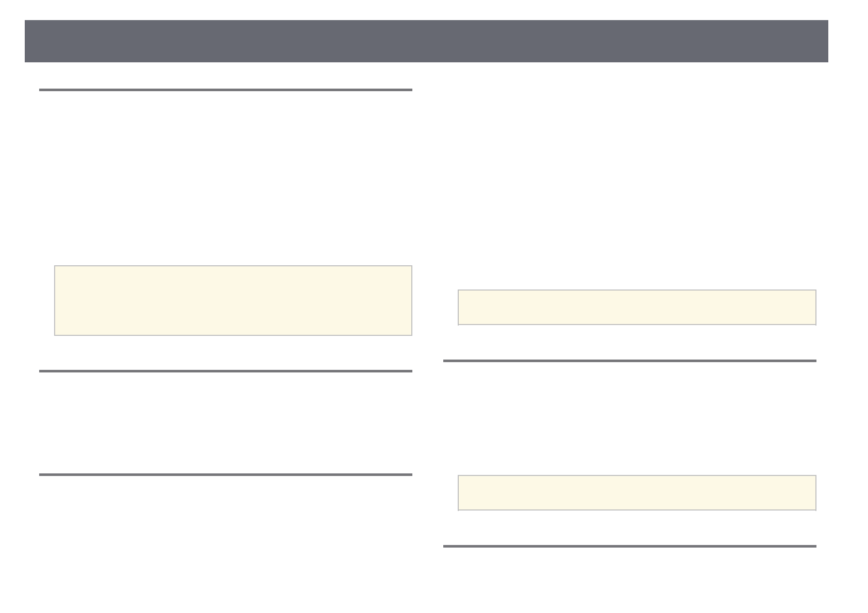Click blank section between right middle divider and lower cream box
The width and height of the screenshot is (868, 613).
[629, 417]
